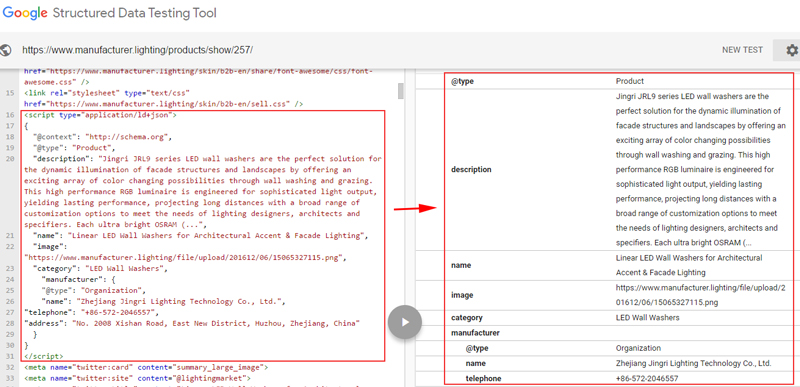Click the sell.css stylesheet link line

point(163,104)
